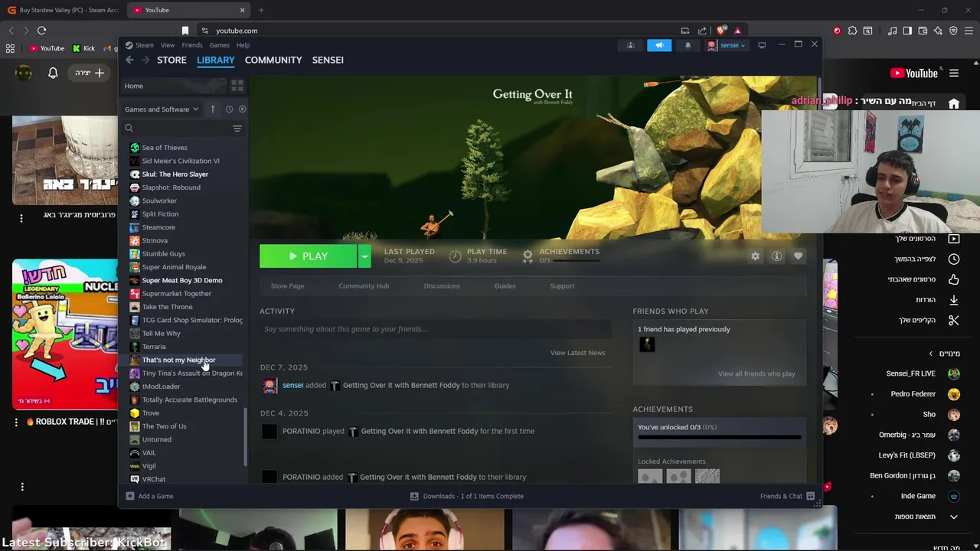Click Add a Game plus button
980x551 pixels.
point(130,496)
